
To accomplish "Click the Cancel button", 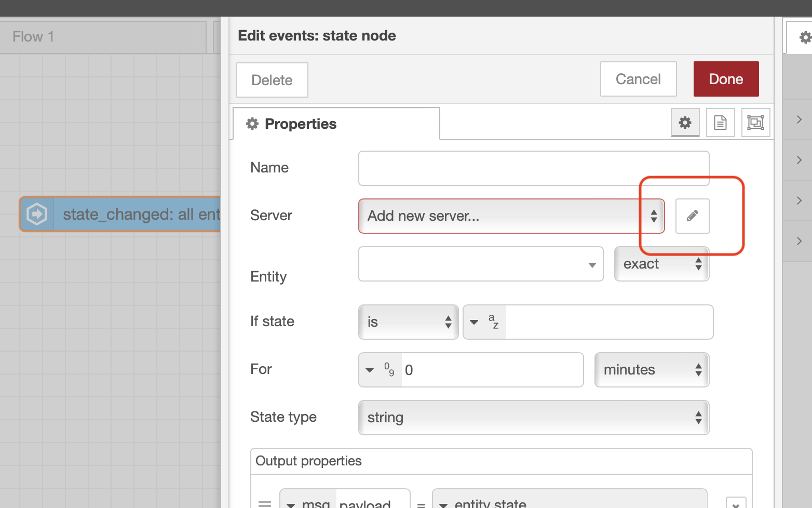I will (639, 79).
